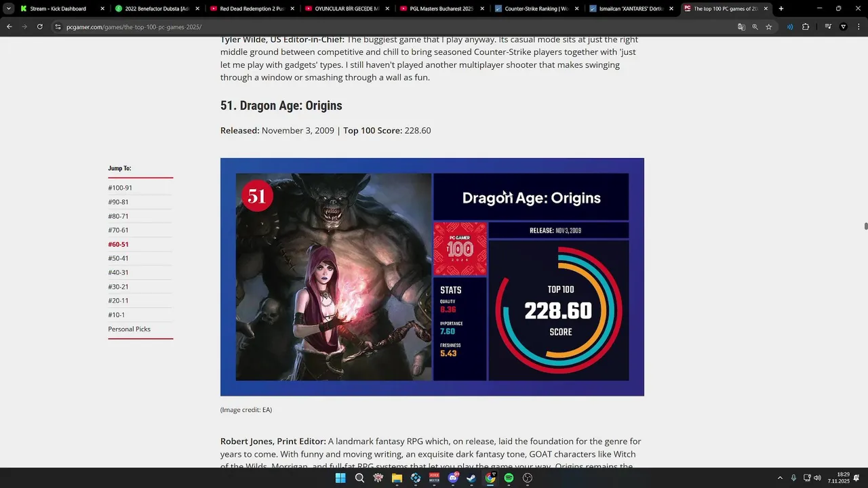
Task: Open site information icon in address bar
Action: 58,26
